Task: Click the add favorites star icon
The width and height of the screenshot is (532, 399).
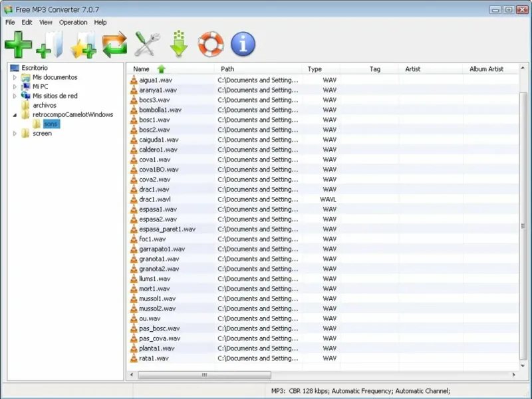Action: 84,45
